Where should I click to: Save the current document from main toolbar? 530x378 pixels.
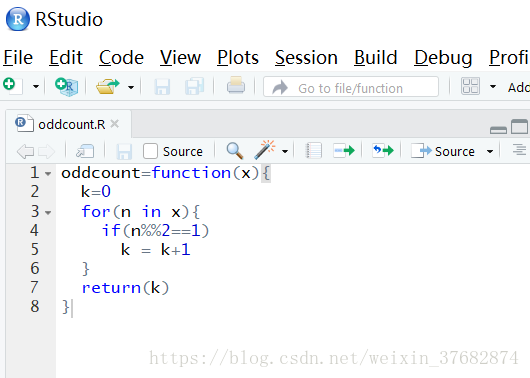(162, 87)
